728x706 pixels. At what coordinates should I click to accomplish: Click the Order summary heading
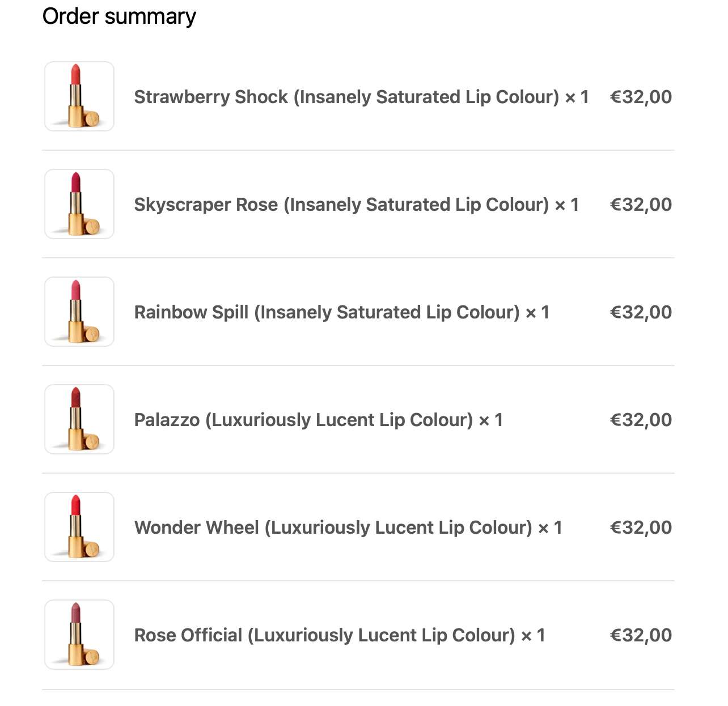pyautogui.click(x=119, y=16)
